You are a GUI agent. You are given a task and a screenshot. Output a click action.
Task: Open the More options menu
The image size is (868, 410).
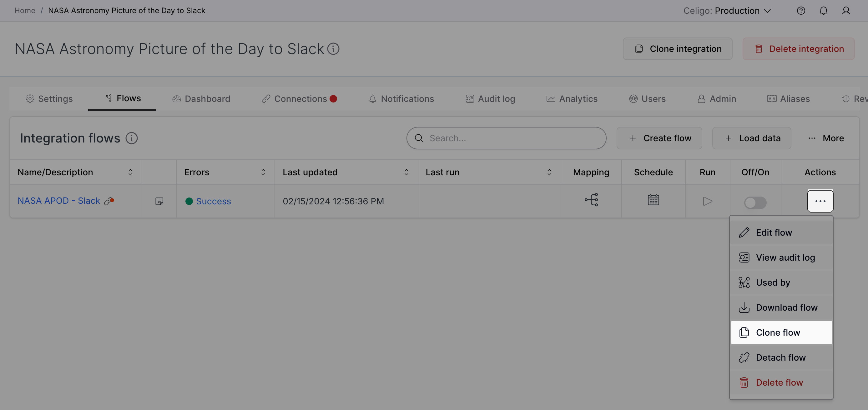(x=825, y=138)
